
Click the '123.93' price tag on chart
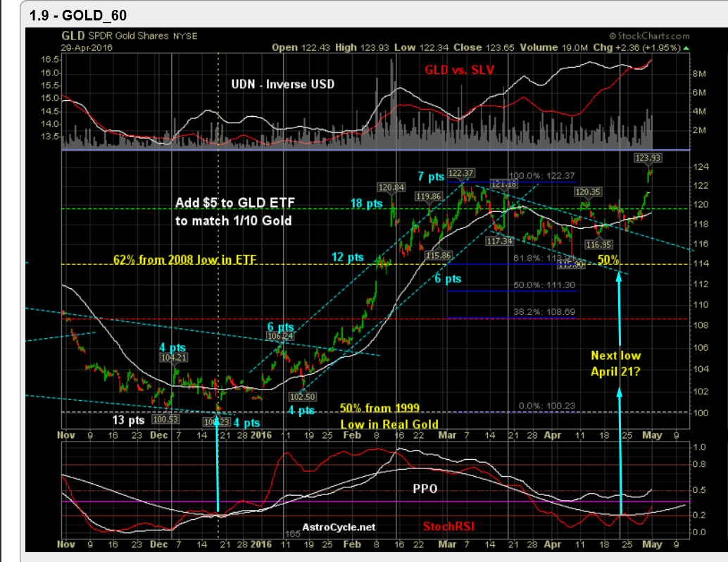click(648, 158)
